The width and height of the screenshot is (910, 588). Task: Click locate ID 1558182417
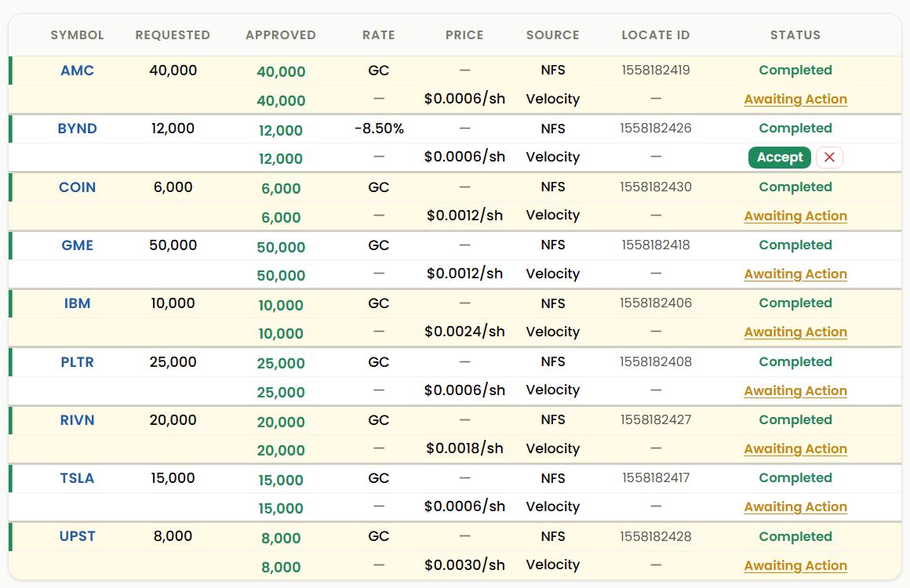tap(656, 477)
